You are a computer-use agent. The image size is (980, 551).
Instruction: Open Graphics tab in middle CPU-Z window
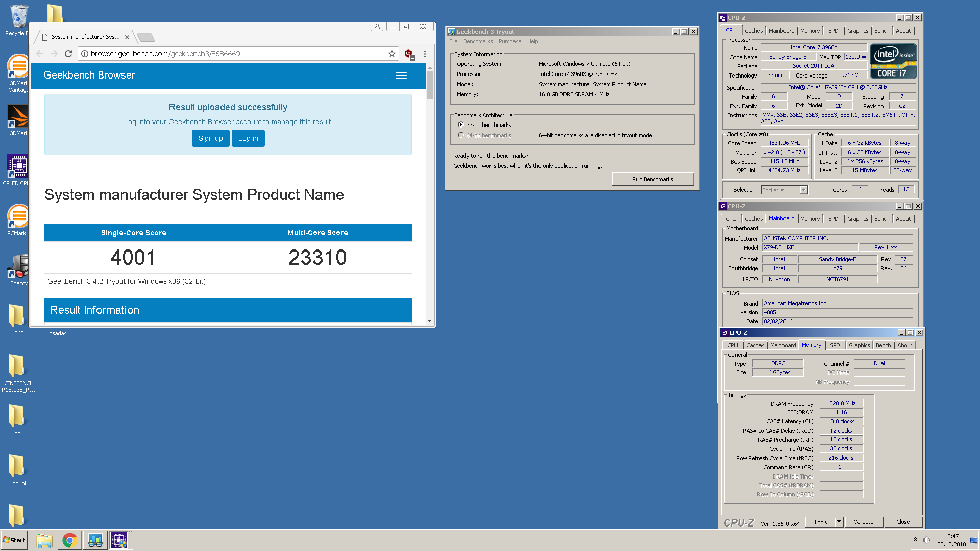coord(857,219)
